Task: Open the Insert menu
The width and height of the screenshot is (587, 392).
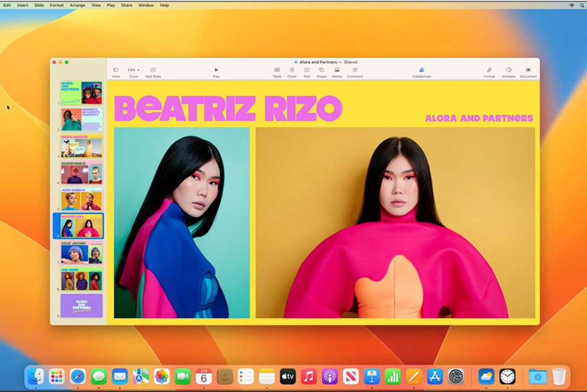Action: [x=23, y=5]
